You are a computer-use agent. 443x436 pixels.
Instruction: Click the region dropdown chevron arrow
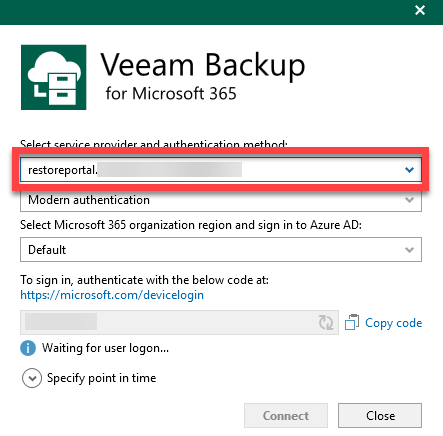(409, 250)
